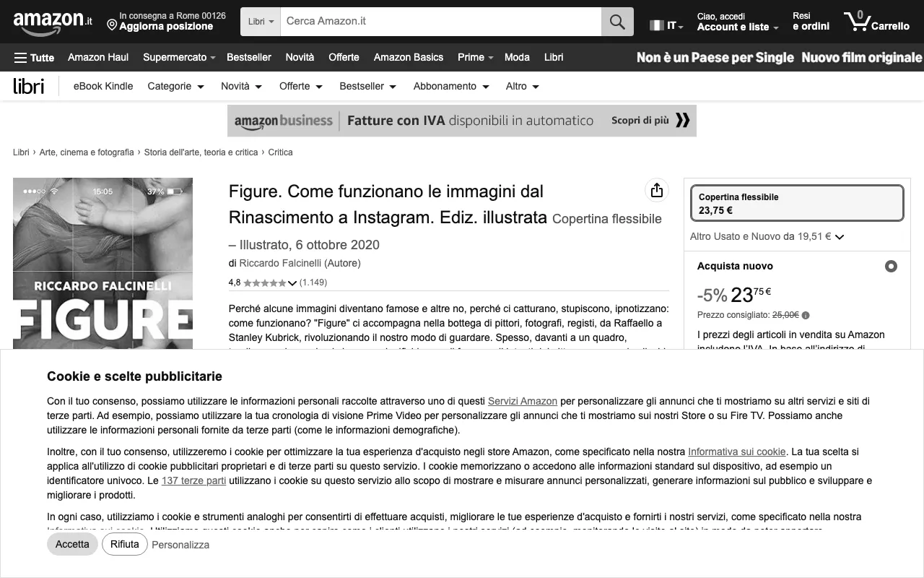This screenshot has width=924, height=578.
Task: Expand the rating breakdown chevron
Action: 292,283
